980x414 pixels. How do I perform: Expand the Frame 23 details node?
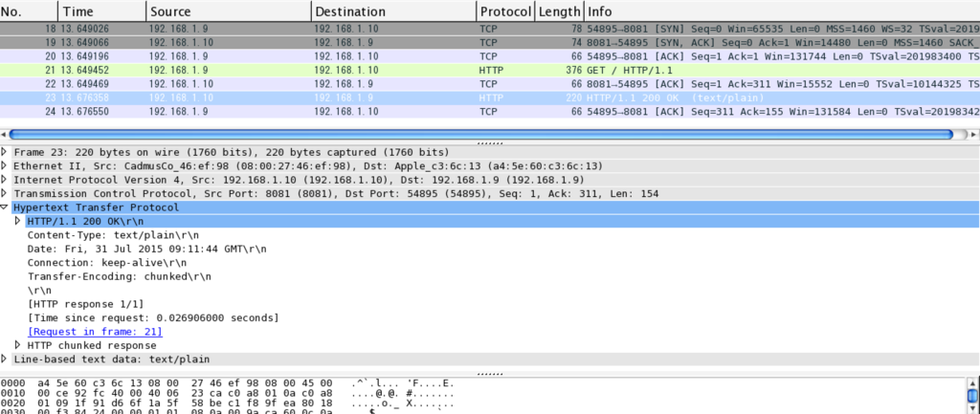coord(5,152)
